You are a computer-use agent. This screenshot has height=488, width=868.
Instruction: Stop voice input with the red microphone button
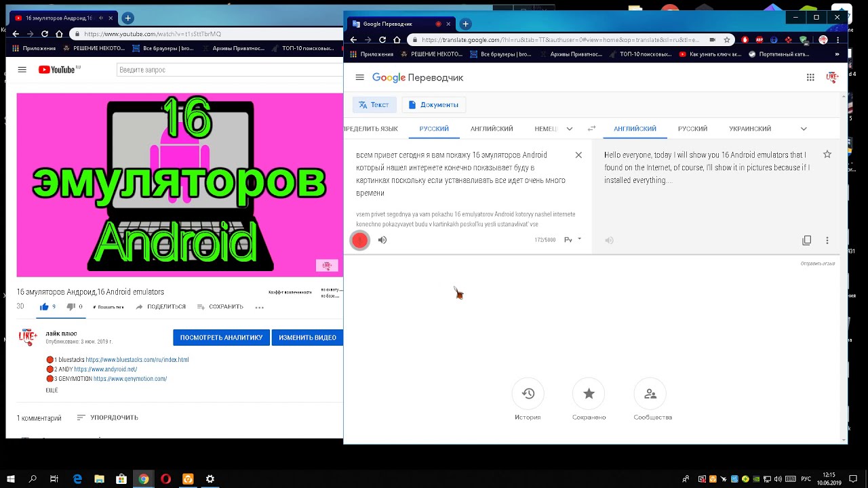point(360,240)
